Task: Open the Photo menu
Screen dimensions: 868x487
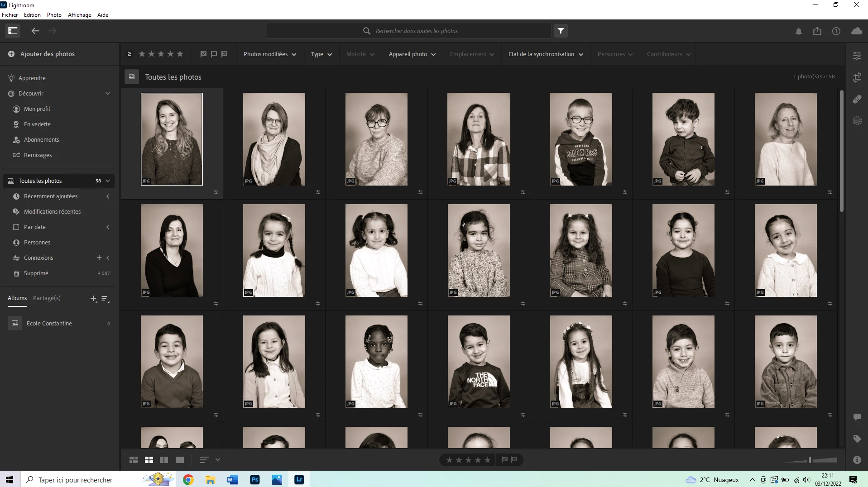Action: 54,14
